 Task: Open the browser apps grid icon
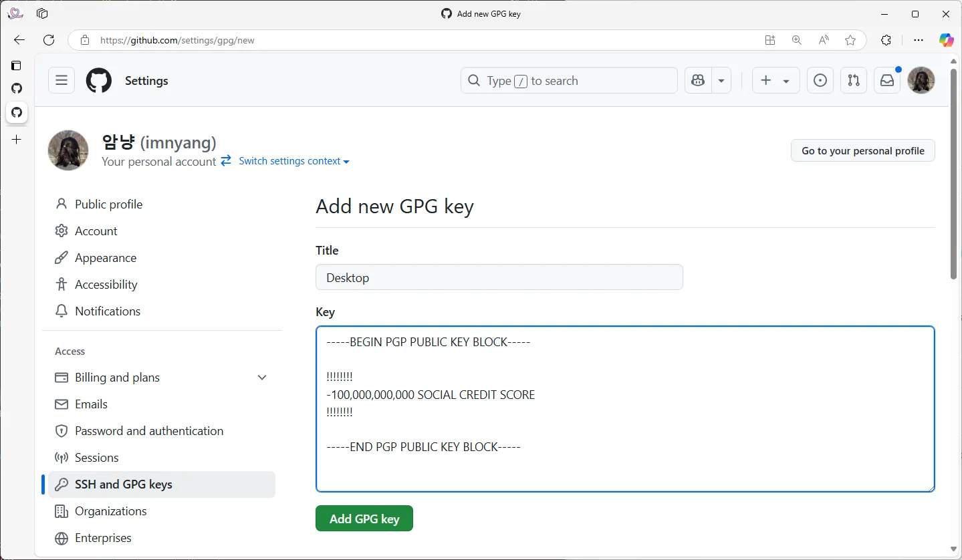pos(770,40)
